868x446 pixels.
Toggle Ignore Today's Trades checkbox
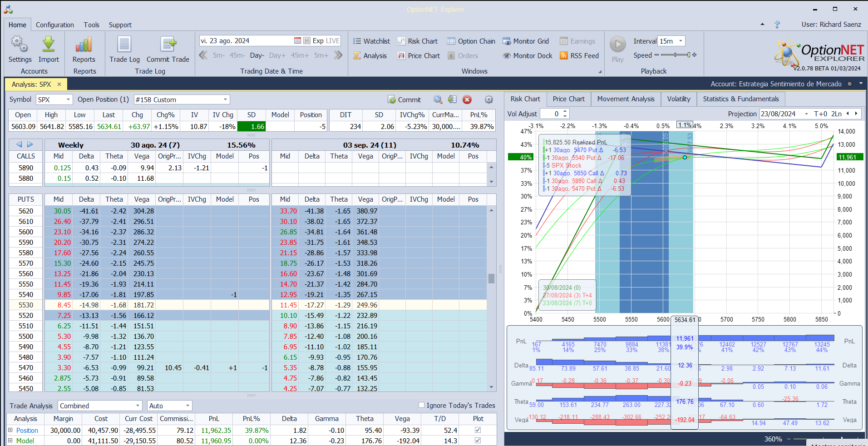(421, 405)
